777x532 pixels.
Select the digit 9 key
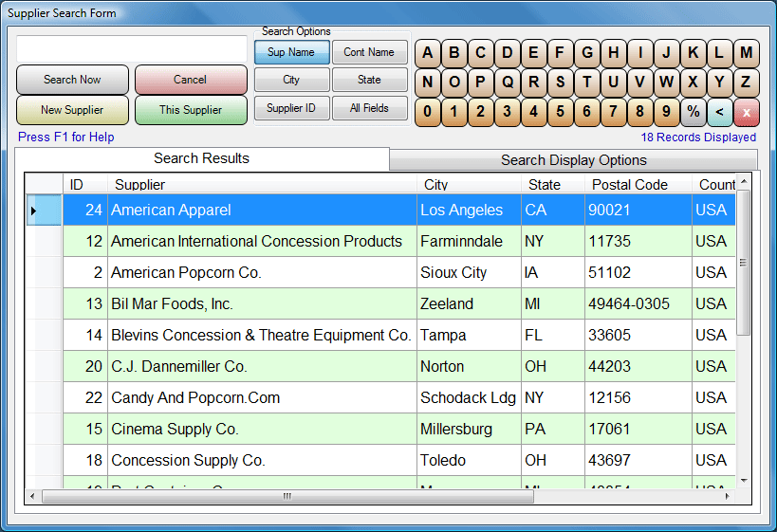[x=667, y=112]
